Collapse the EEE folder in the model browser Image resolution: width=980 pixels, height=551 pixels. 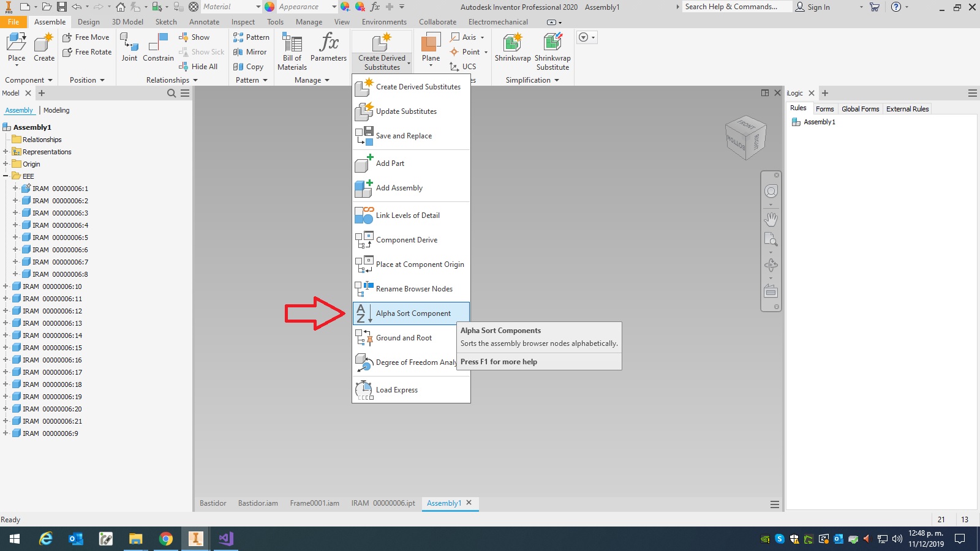point(6,176)
